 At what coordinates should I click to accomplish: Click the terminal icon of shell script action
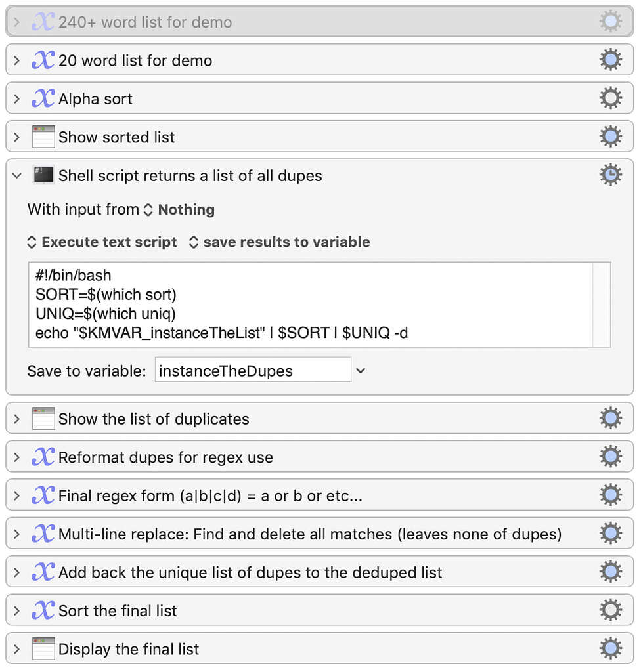43,175
